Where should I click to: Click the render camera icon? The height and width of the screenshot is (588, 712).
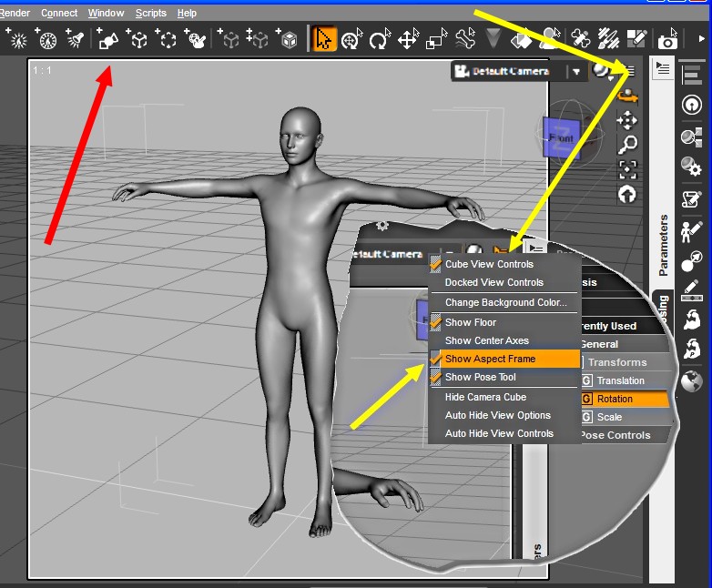click(x=668, y=40)
